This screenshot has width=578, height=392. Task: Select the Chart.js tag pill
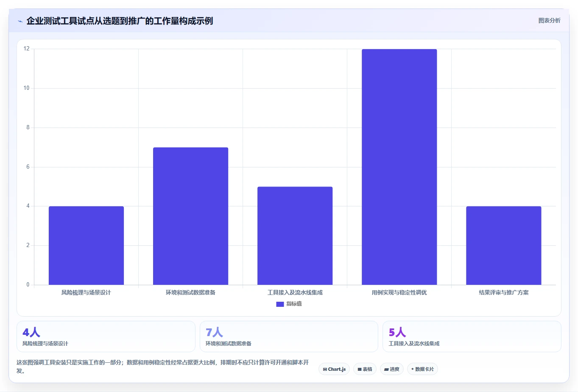[x=334, y=369]
